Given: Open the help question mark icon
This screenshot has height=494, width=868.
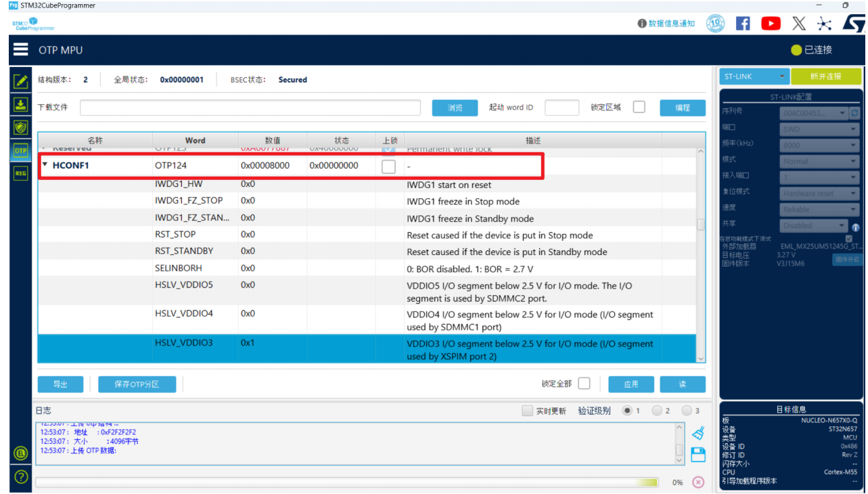Looking at the screenshot, I should (20, 477).
